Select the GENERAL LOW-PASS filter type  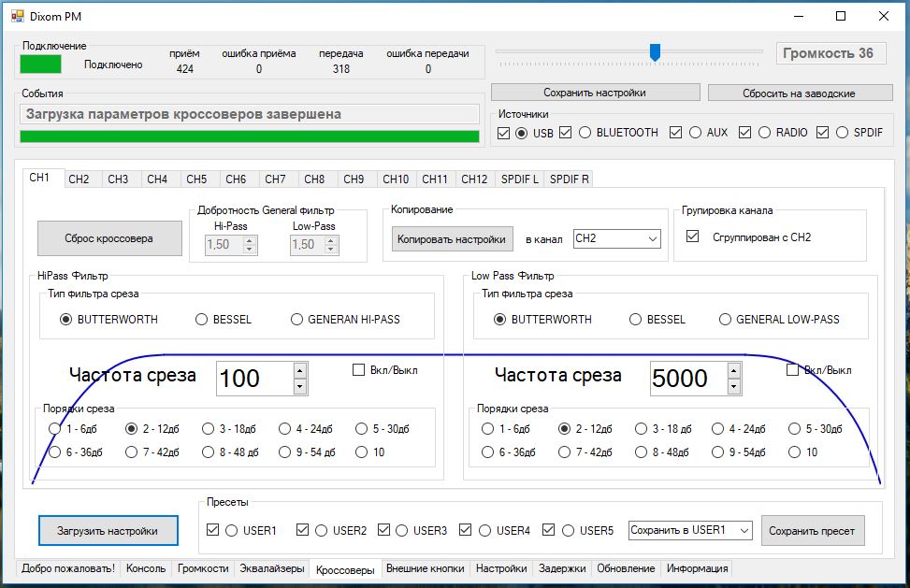[725, 320]
